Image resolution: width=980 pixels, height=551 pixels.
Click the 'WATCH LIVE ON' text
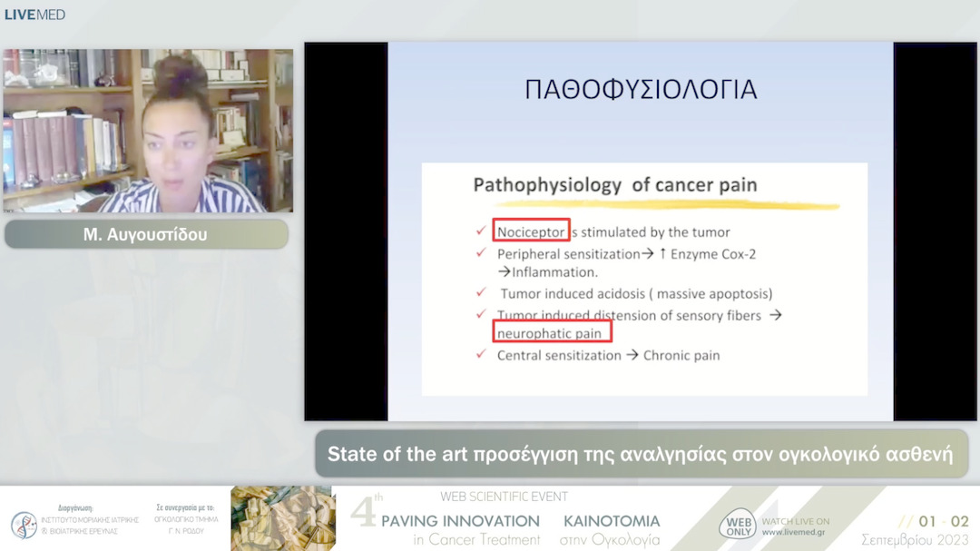tap(796, 521)
